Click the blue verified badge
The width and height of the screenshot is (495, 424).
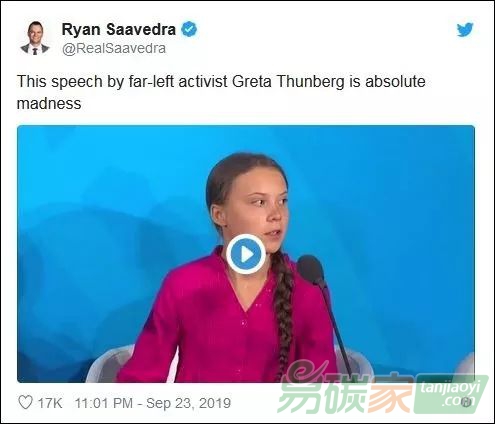point(189,29)
